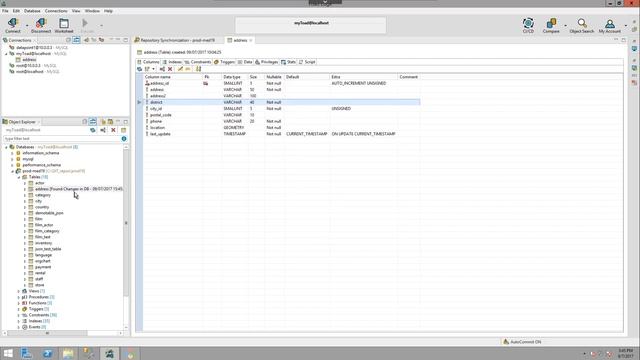Select the district column row
This screenshot has height=360, width=640.
(282, 102)
